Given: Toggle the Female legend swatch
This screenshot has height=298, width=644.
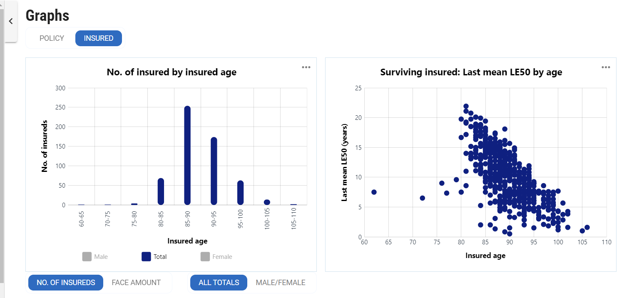Looking at the screenshot, I should click(x=205, y=257).
